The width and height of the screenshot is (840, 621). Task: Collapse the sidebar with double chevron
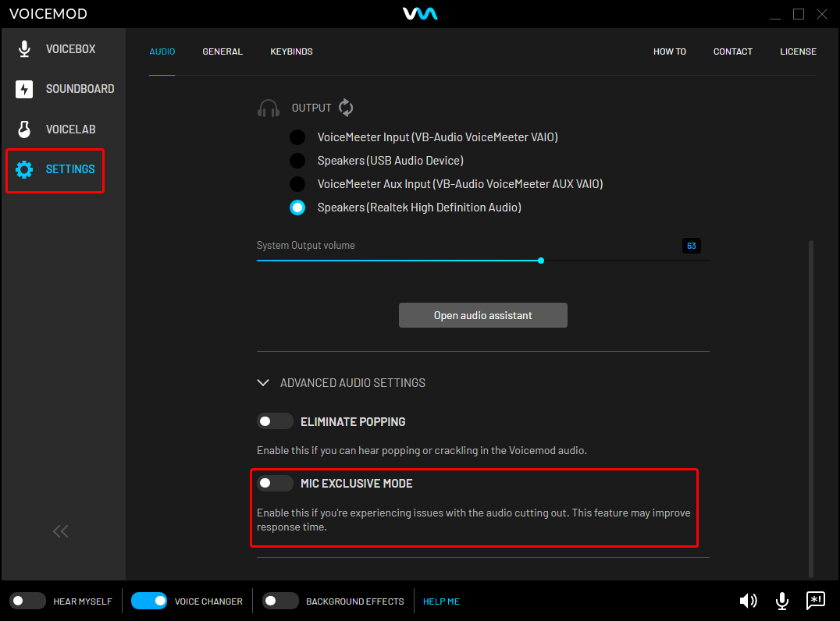click(61, 531)
